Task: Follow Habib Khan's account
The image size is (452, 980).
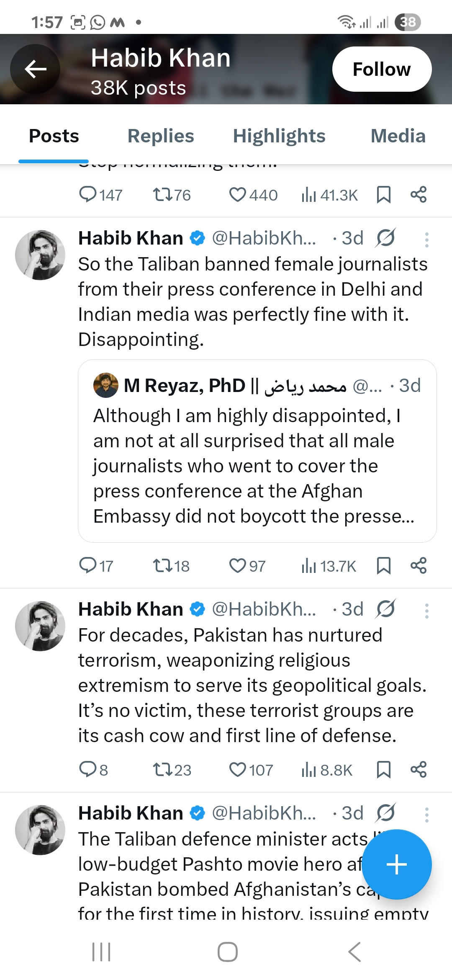Action: point(381,69)
